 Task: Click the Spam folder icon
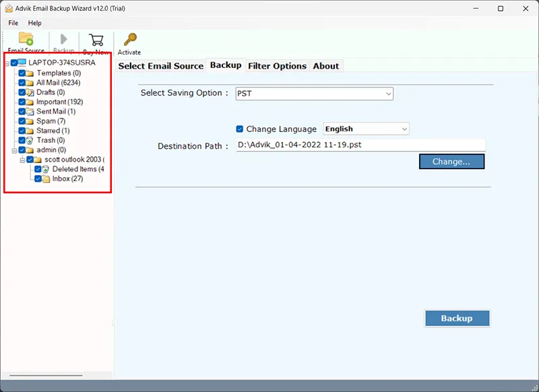click(x=30, y=121)
